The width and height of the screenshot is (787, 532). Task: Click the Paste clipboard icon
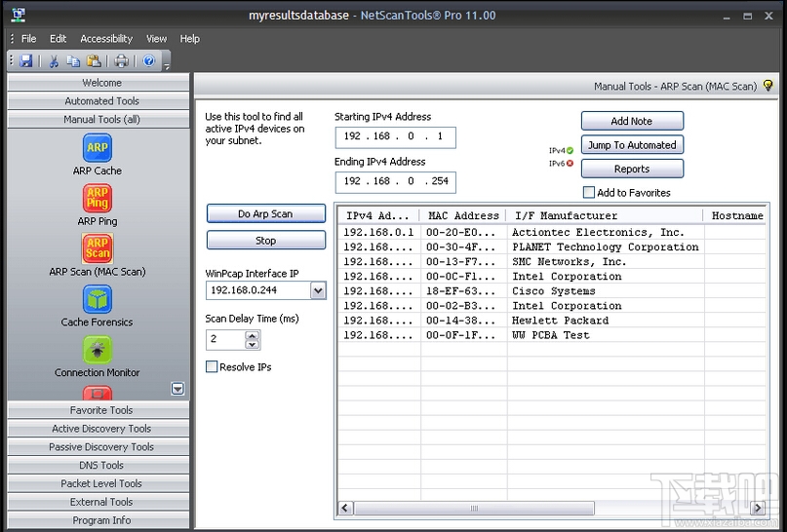point(94,61)
